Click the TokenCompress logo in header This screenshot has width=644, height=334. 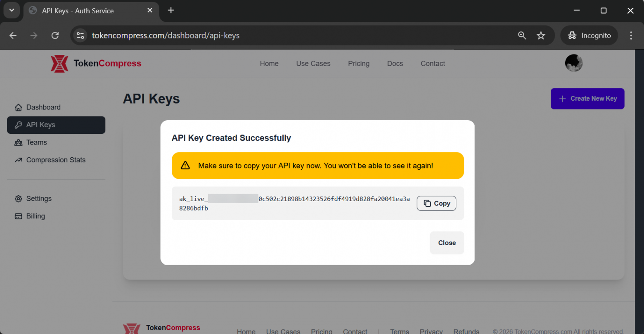(x=96, y=64)
